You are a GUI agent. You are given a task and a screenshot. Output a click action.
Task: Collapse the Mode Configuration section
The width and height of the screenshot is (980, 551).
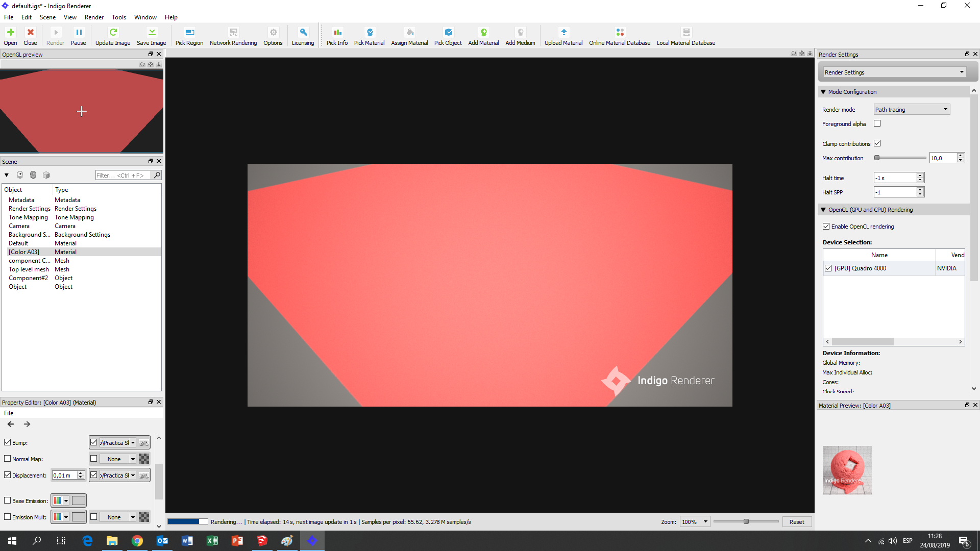click(x=823, y=92)
